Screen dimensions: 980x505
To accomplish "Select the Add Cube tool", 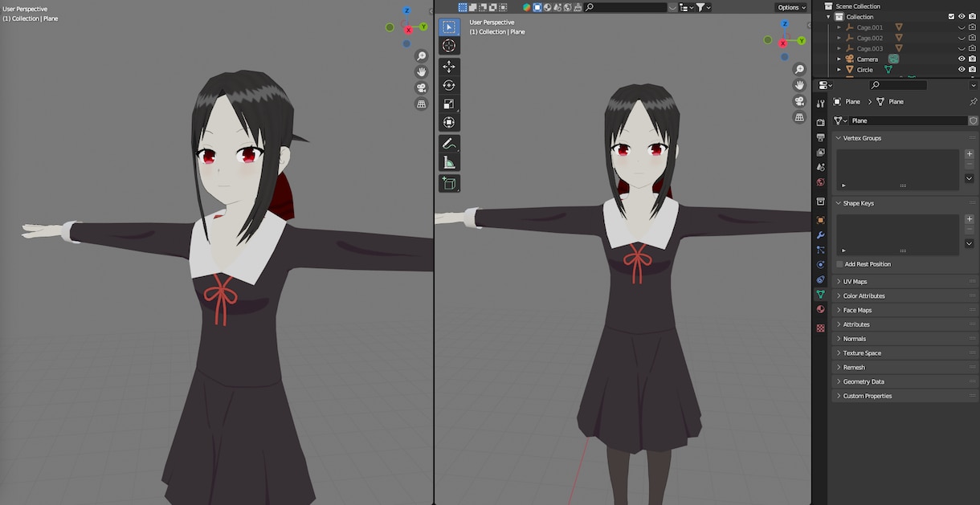I will tap(449, 184).
